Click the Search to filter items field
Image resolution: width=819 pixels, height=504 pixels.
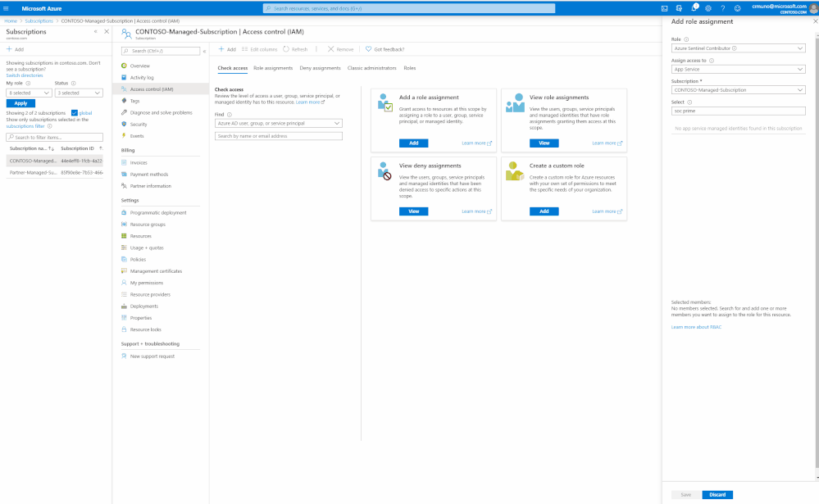point(54,138)
